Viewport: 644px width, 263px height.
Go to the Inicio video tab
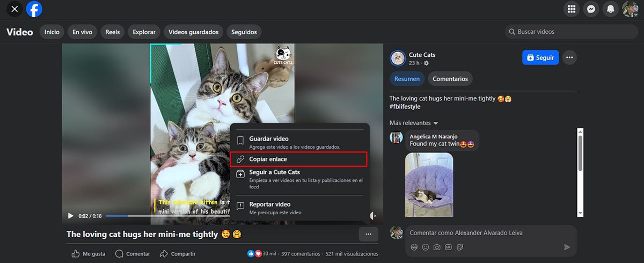52,32
